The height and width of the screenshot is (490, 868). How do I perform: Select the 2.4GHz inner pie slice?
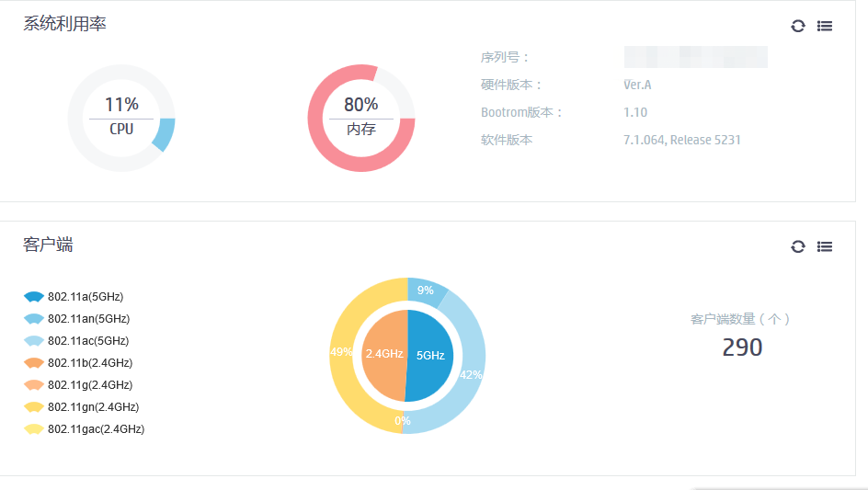click(x=383, y=355)
